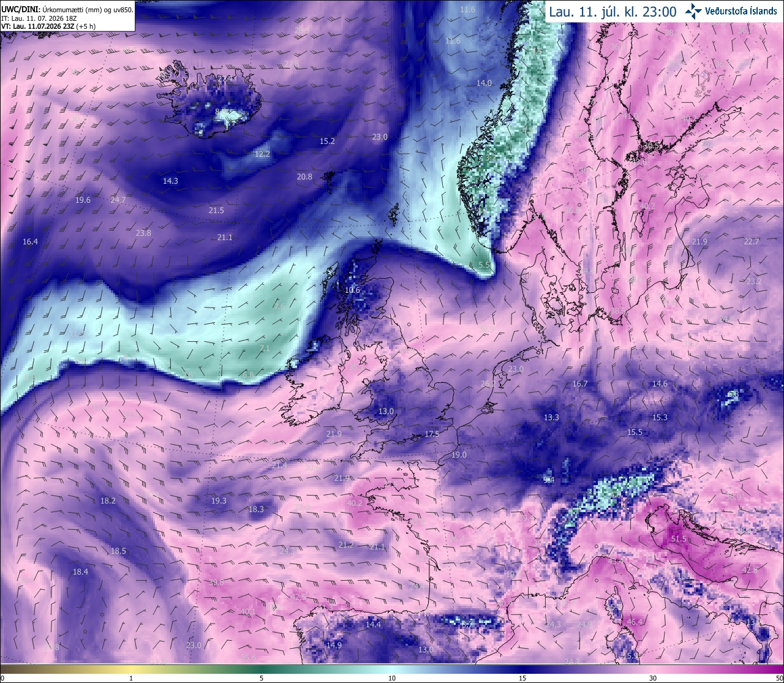Click the VT valid time line in legend box
Screen dimensions: 784x683
coord(48,26)
